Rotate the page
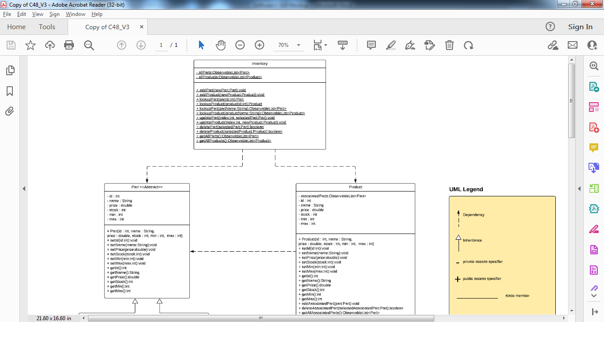 coord(467,45)
